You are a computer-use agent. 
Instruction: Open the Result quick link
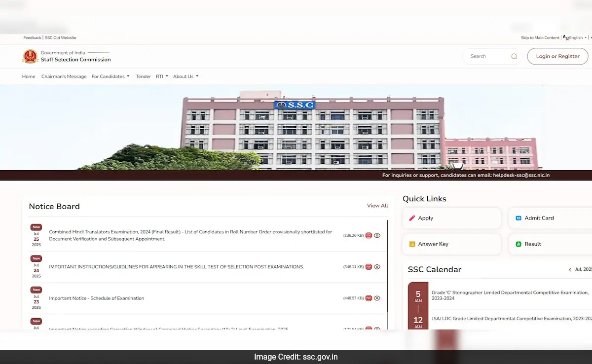click(x=550, y=244)
